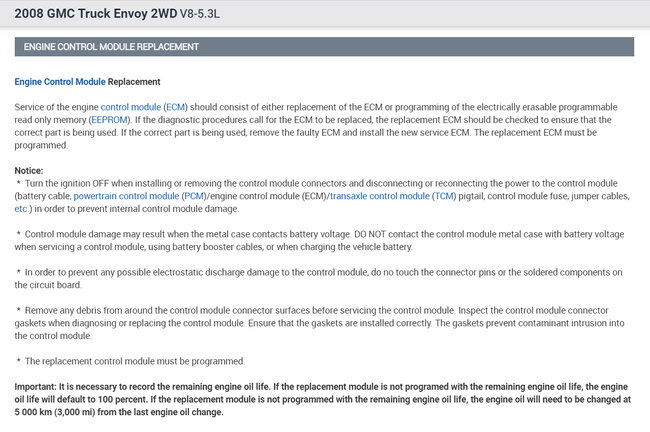The height and width of the screenshot is (432, 650).
Task: Follow the 'etc.' link in the notice
Action: tap(21, 209)
